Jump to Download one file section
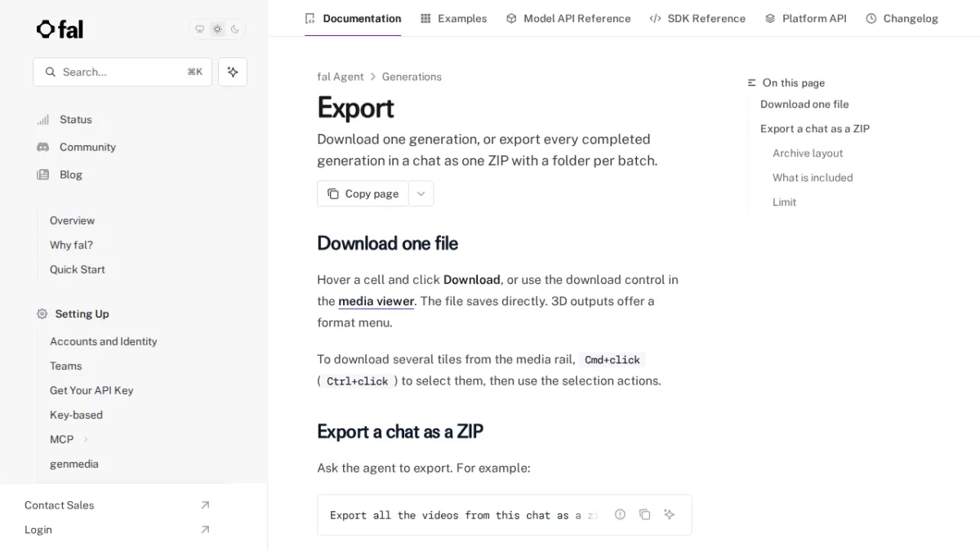 pos(804,104)
